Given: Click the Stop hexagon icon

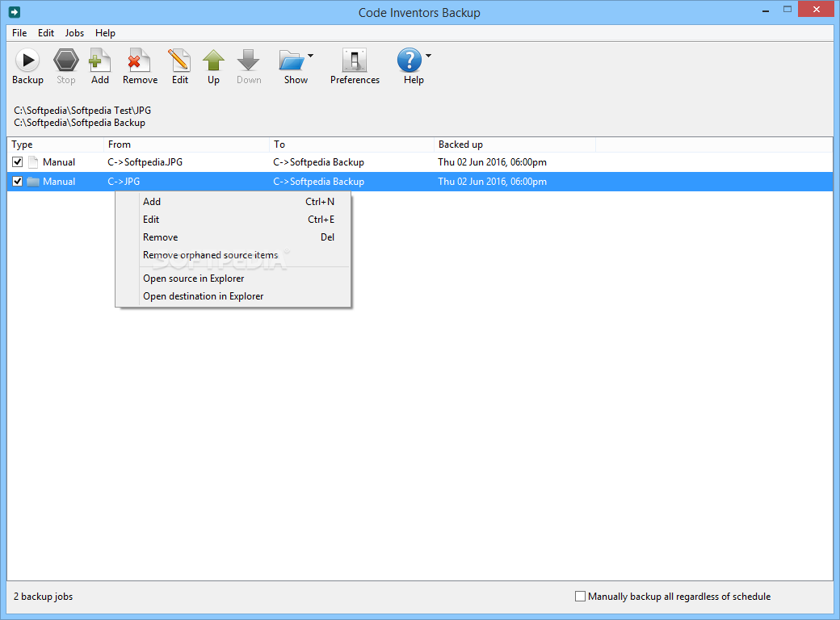Looking at the screenshot, I should click(66, 60).
